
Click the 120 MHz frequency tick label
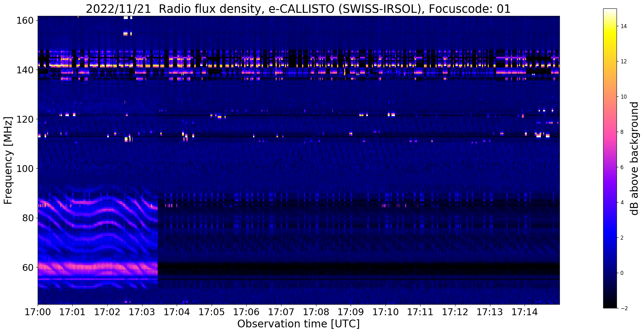pyautogui.click(x=25, y=120)
